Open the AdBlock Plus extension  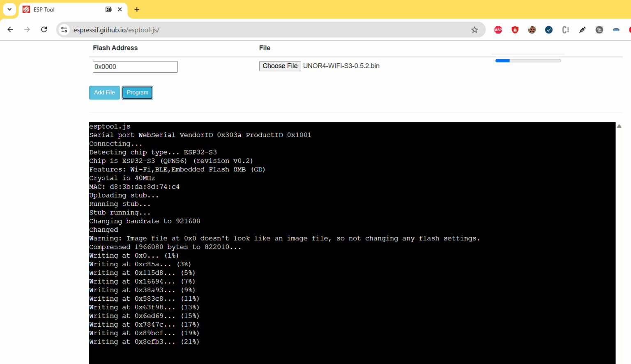(x=498, y=30)
